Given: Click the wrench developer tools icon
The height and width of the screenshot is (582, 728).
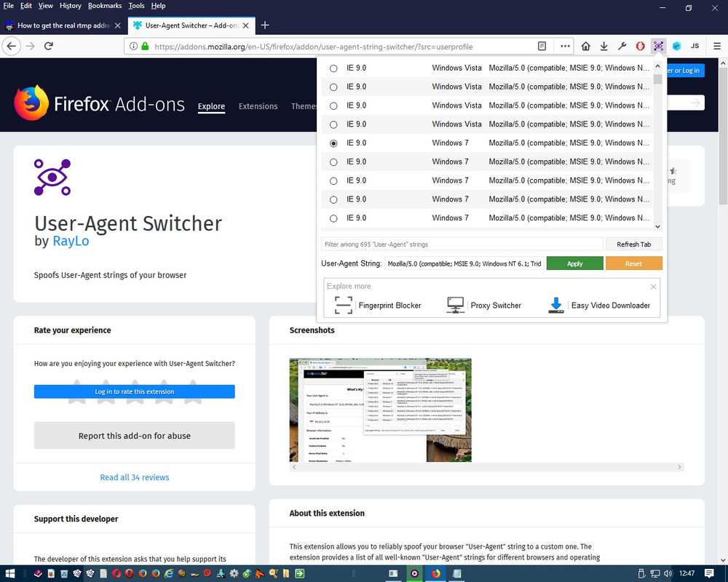Looking at the screenshot, I should click(x=622, y=46).
